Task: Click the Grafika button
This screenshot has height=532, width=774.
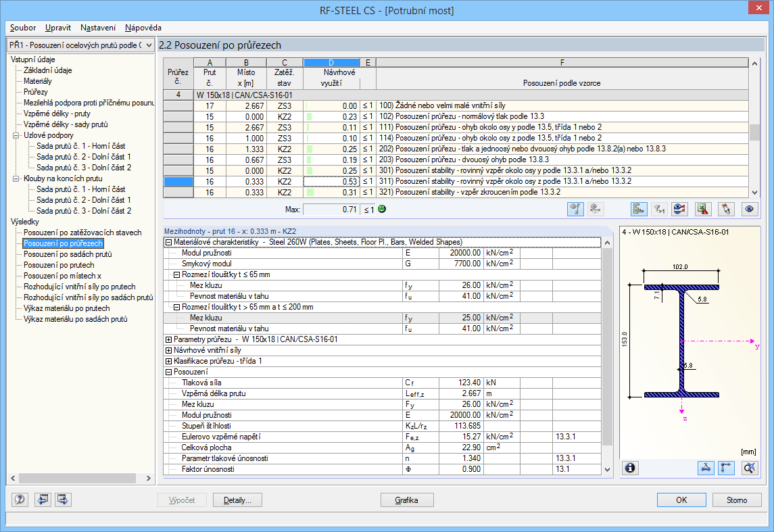Action: pyautogui.click(x=407, y=500)
